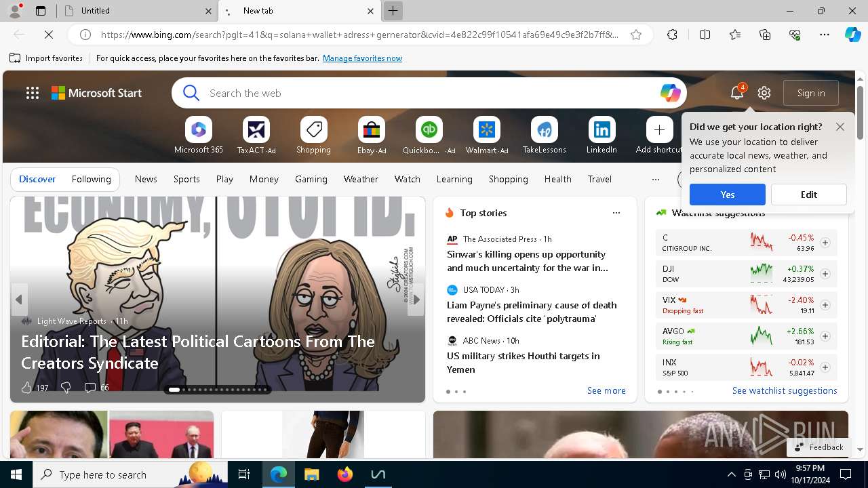This screenshot has width=868, height=488.
Task: Open notifications bell with badge
Action: click(737, 93)
